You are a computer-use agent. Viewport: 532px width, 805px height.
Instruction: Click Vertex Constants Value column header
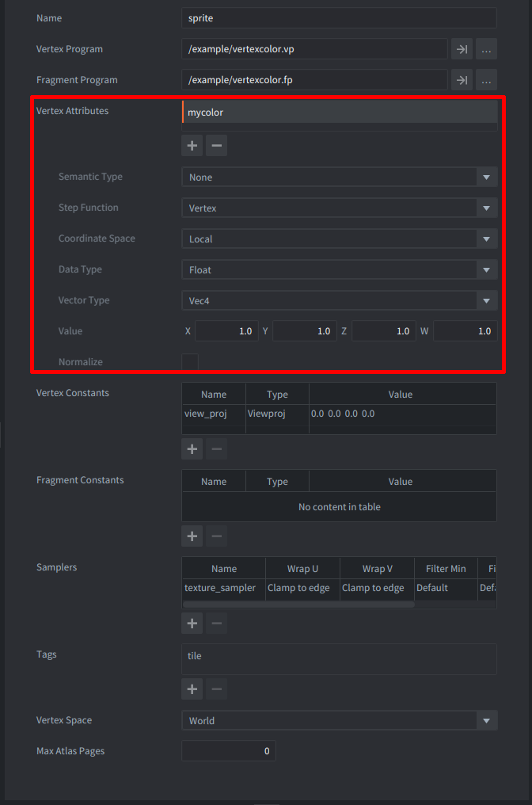point(403,395)
